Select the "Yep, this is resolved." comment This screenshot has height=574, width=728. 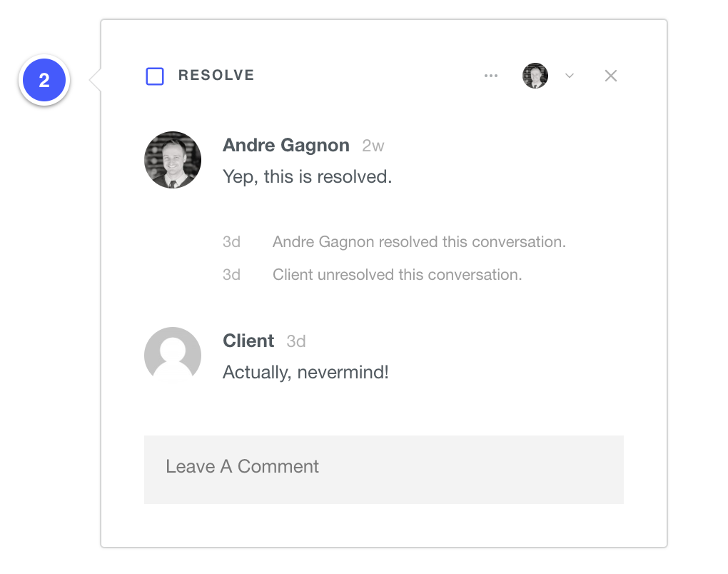[x=308, y=176]
